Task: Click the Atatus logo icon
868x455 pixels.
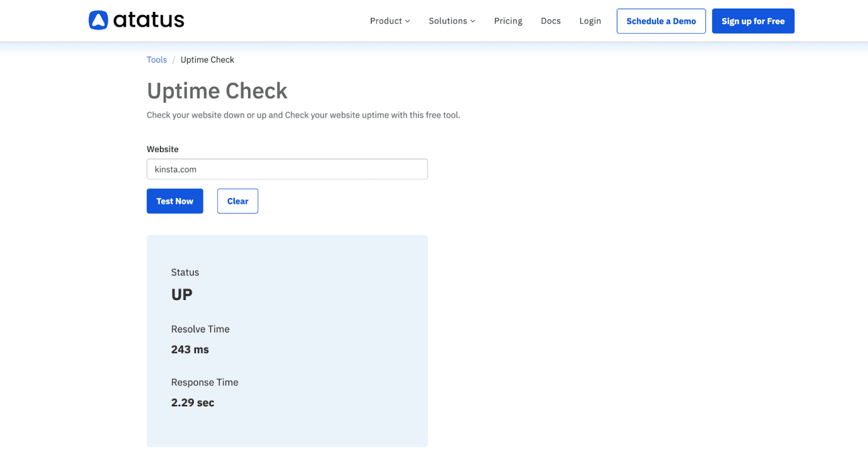Action: coord(98,20)
